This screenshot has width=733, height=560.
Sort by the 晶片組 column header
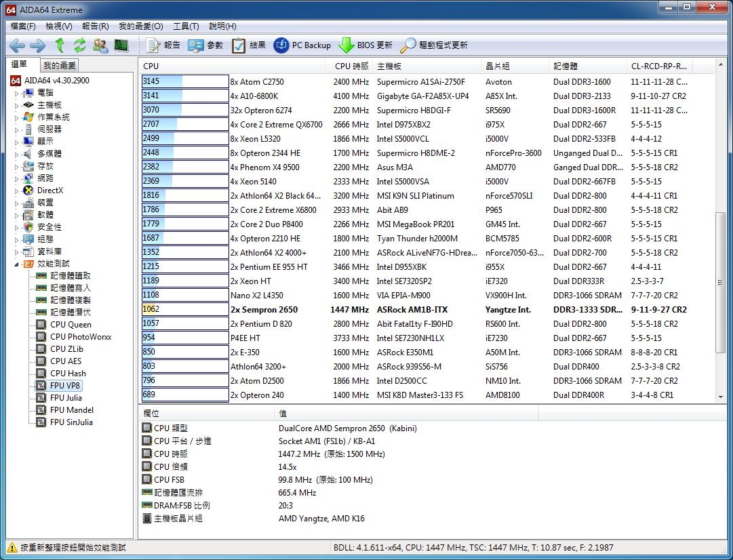tap(515, 66)
